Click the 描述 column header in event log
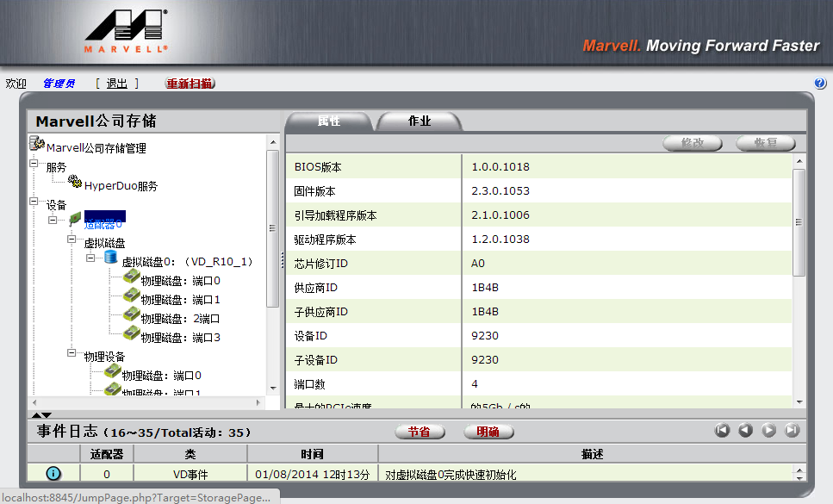Viewport: 833px width, 504px height. tap(592, 454)
